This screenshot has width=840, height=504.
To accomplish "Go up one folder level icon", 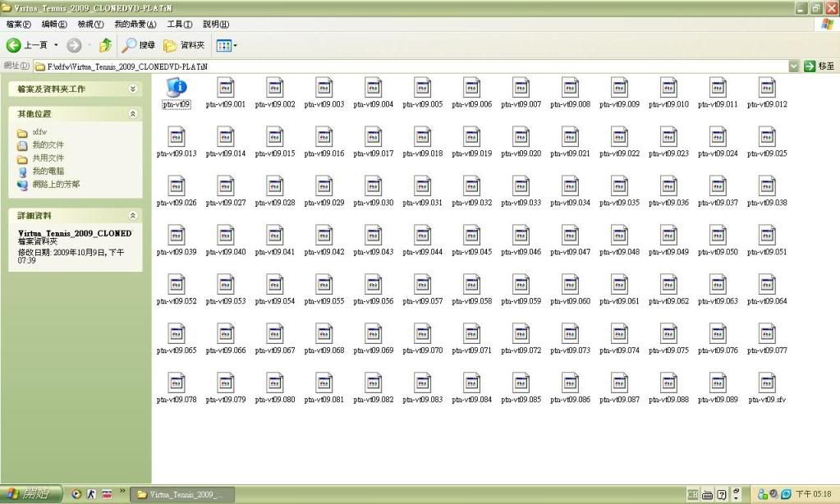I will tap(106, 45).
